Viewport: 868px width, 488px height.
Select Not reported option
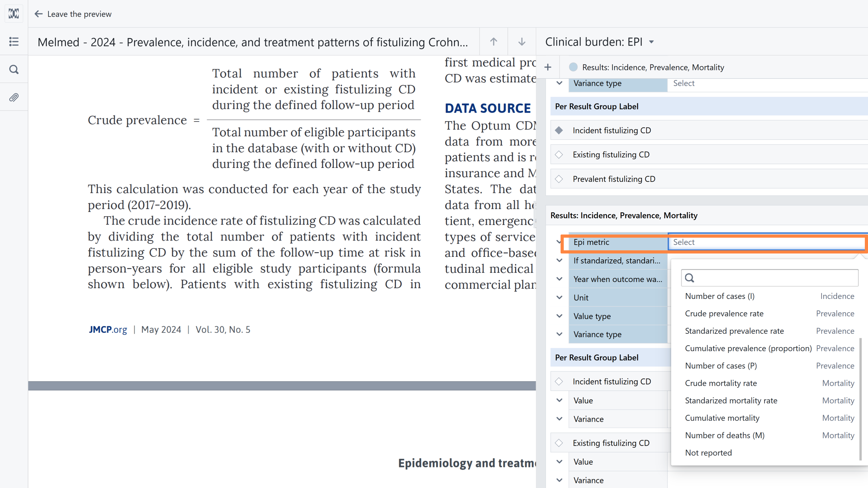click(x=770, y=453)
